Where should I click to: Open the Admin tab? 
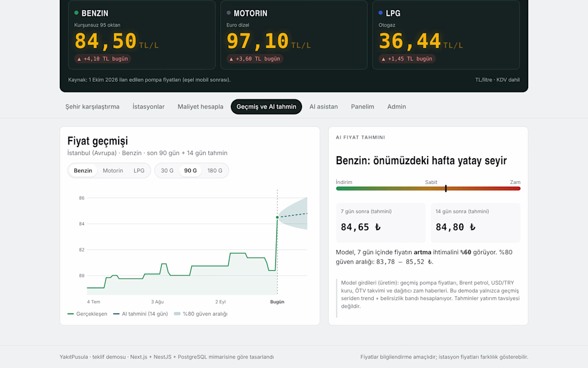click(x=397, y=107)
